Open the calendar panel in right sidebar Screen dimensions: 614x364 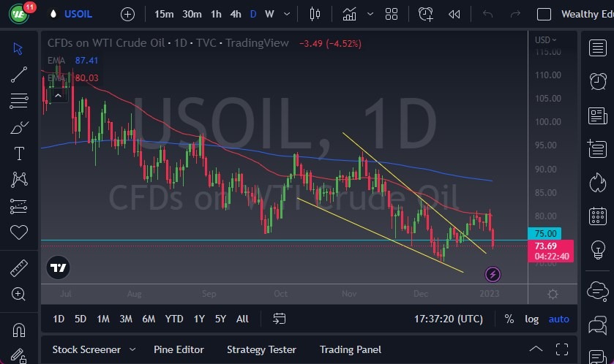pyautogui.click(x=598, y=217)
